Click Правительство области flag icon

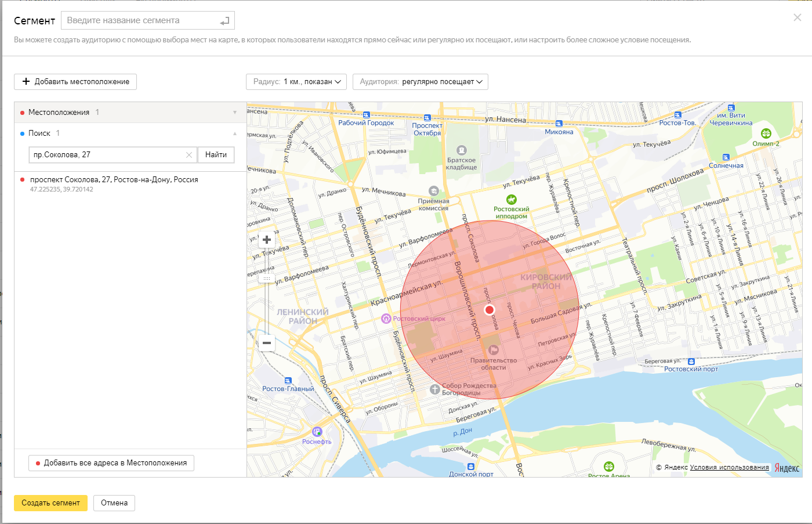pyautogui.click(x=494, y=350)
